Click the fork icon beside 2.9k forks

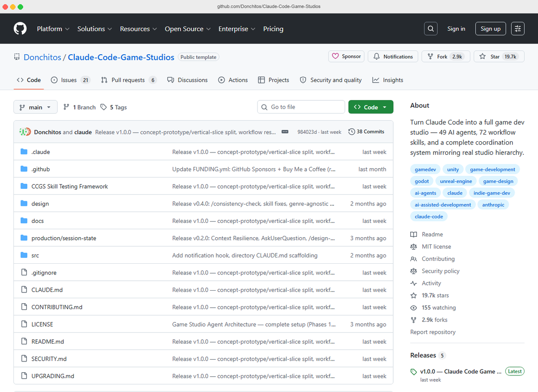tap(413, 320)
